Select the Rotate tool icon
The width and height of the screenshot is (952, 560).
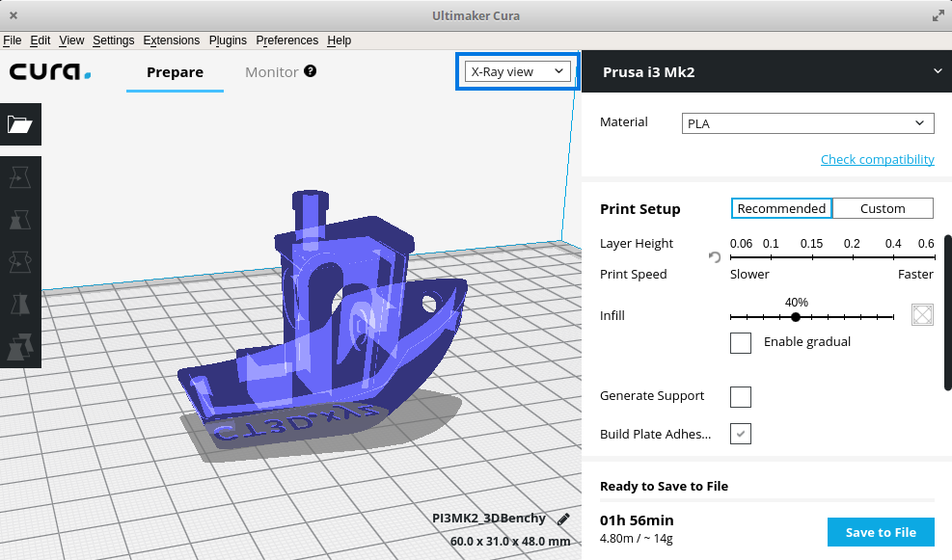(20, 262)
